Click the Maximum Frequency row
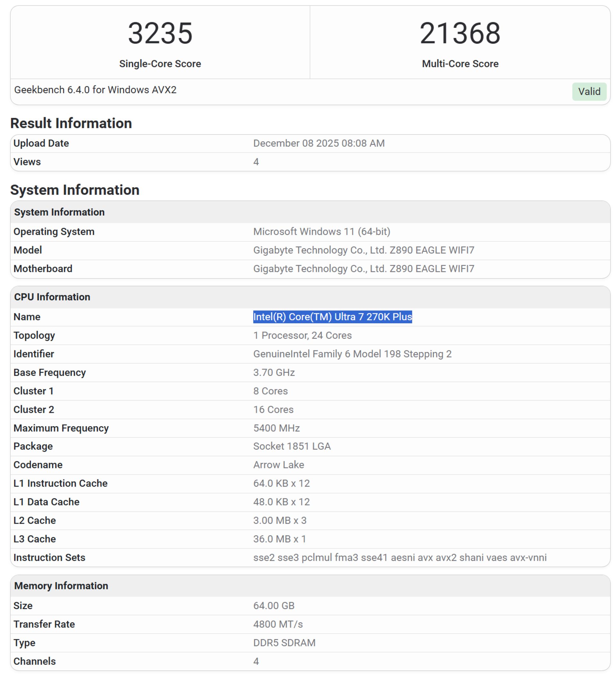616x674 pixels. 61,428
